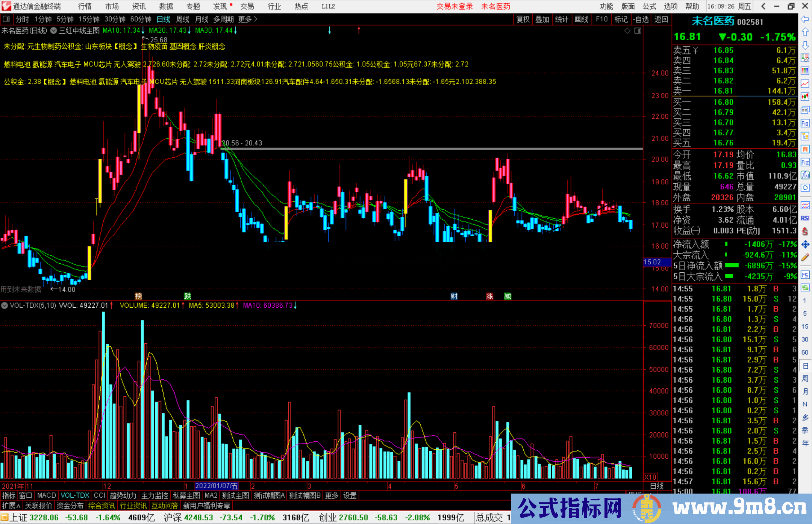The image size is (812, 524).
Task: Switch to the MACD indicator tab
Action: pyautogui.click(x=46, y=495)
